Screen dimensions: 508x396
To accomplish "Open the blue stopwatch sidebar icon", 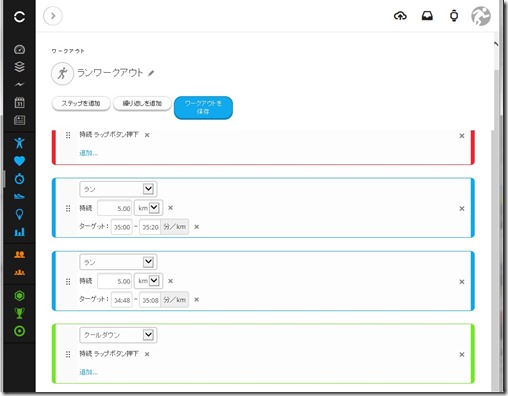I will (19, 179).
